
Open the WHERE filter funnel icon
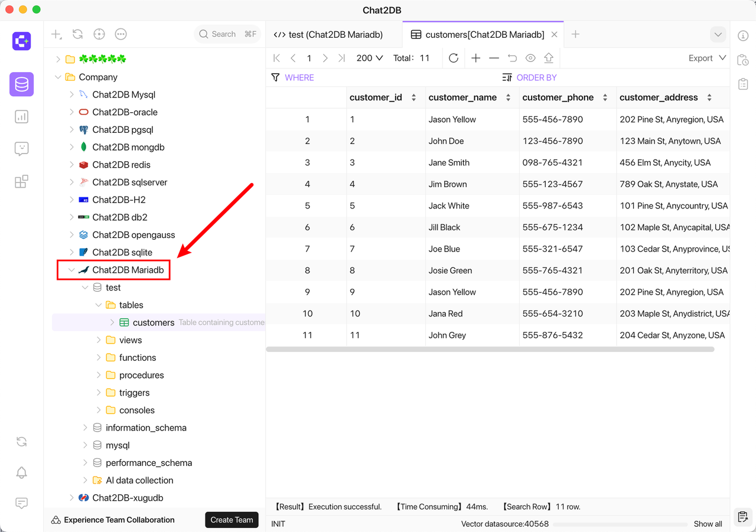[x=275, y=77]
